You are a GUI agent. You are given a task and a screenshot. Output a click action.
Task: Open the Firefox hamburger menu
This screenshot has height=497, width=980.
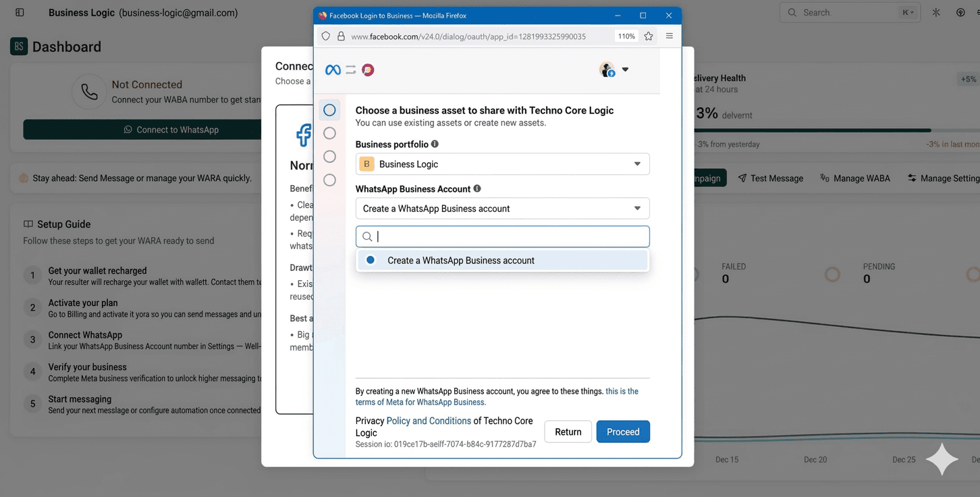(x=670, y=36)
